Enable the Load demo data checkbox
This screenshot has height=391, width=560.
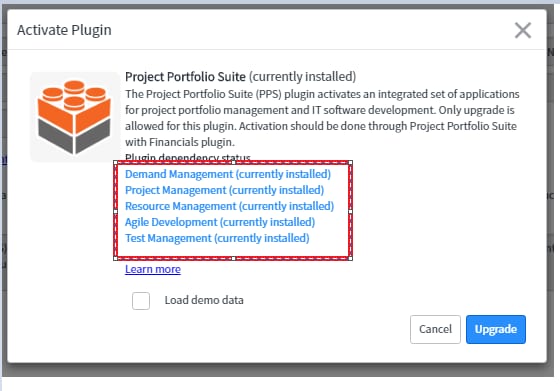(141, 301)
